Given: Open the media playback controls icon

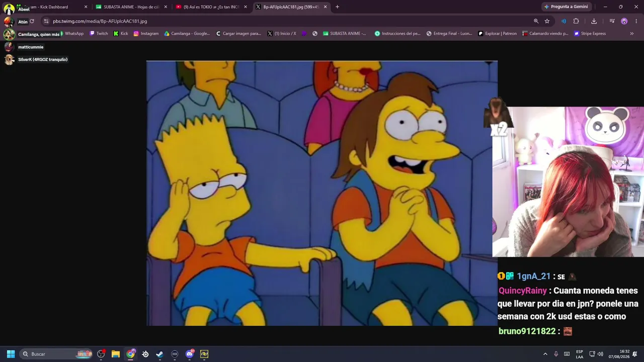Looking at the screenshot, I should [612, 21].
